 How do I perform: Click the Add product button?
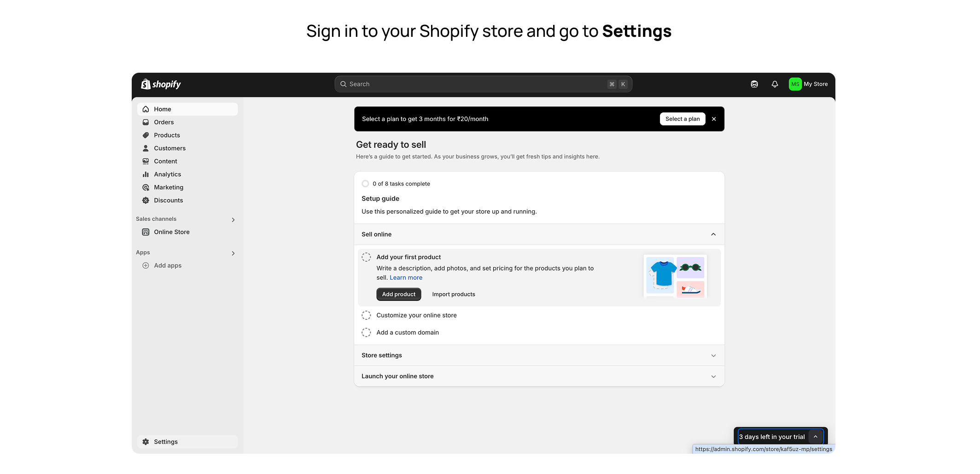pos(398,295)
